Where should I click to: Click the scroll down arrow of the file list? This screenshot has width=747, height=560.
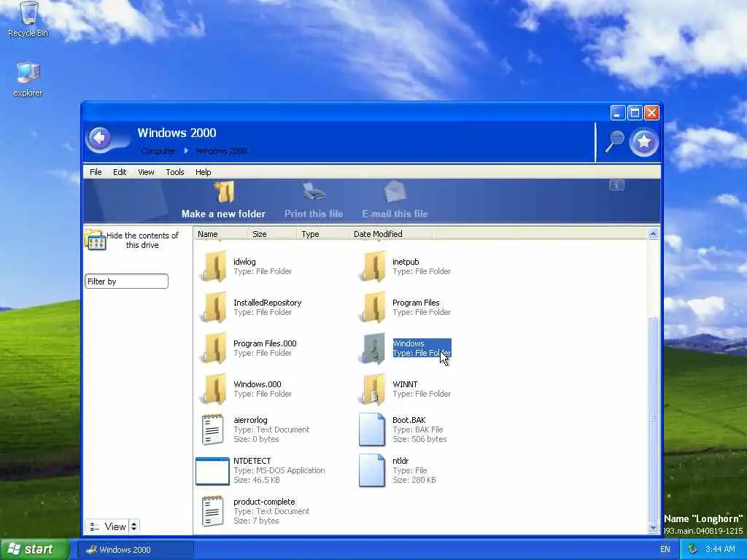pos(653,528)
